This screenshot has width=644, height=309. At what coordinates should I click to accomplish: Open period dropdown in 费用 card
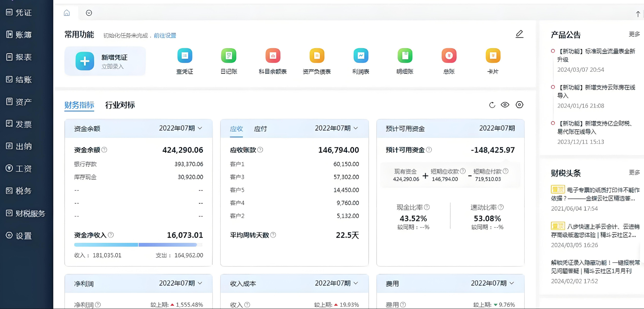(x=492, y=283)
